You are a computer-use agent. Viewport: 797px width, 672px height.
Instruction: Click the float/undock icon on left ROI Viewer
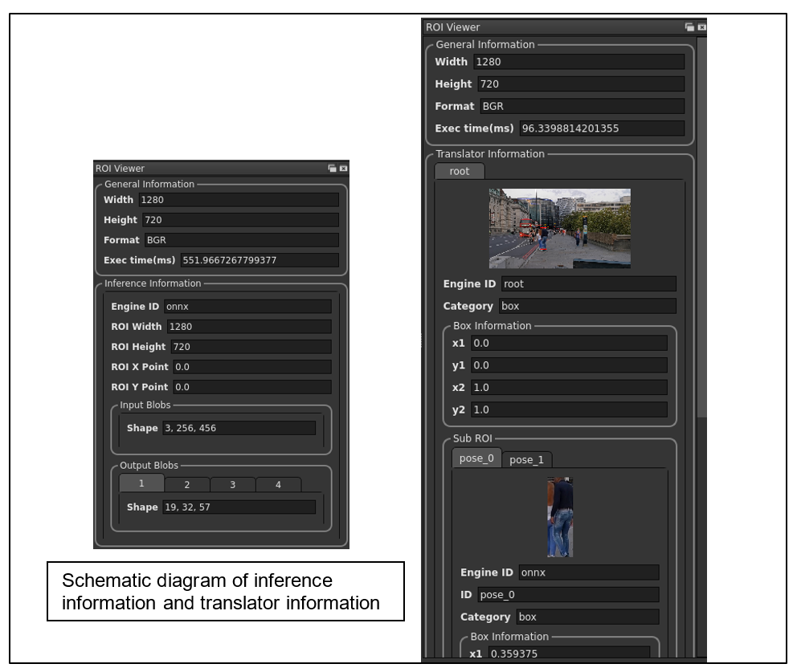click(x=332, y=169)
